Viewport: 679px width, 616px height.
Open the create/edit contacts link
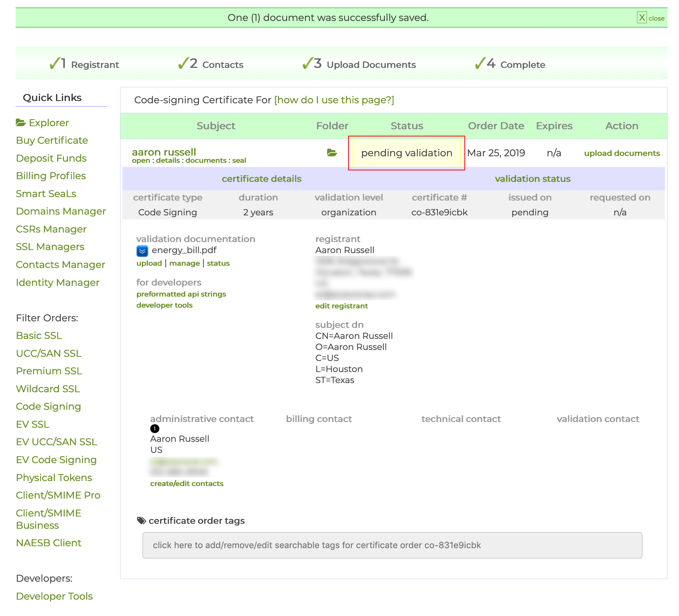(186, 483)
